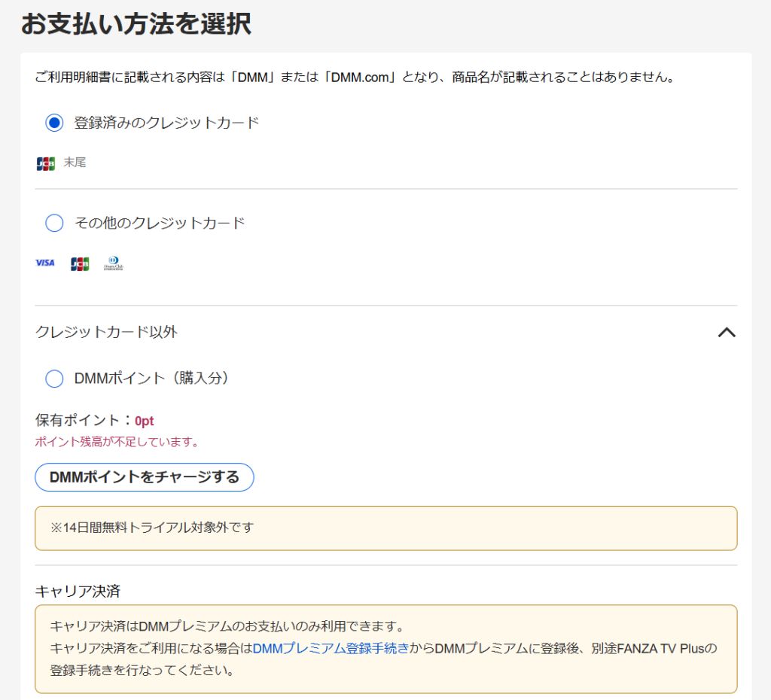Image resolution: width=771 pixels, height=700 pixels.
Task: Click the 0pt point balance value
Action: click(145, 421)
